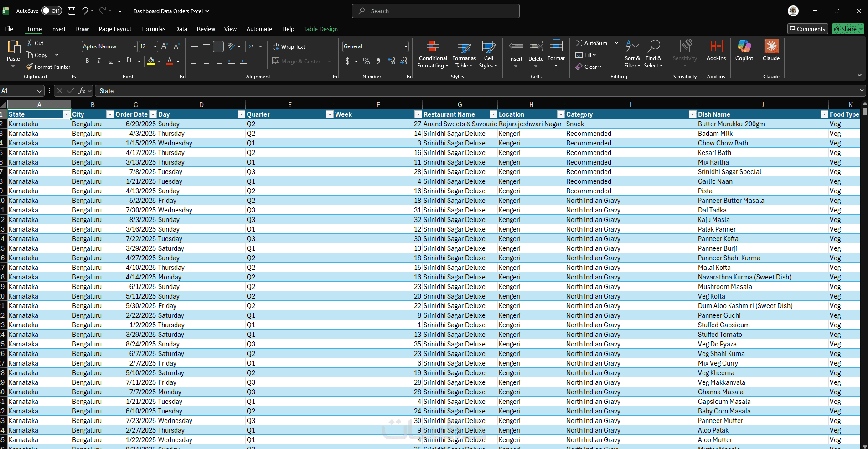Viewport: 868px width, 449px height.
Task: Open the Dish Name filter dropdown
Action: click(x=824, y=114)
